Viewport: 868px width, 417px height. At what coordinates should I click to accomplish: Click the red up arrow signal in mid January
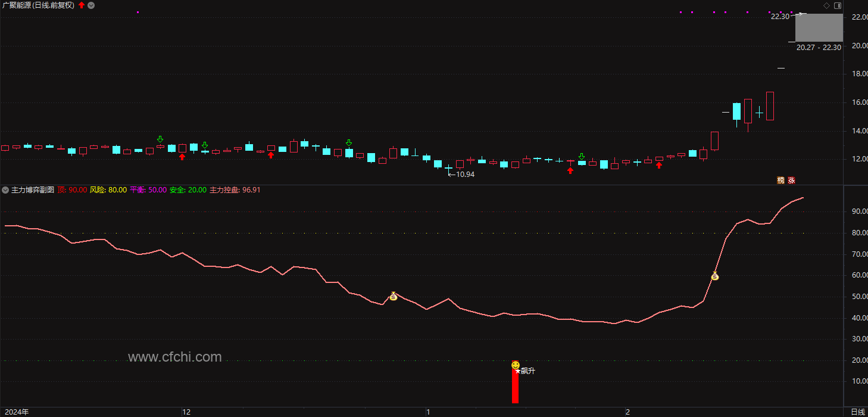click(570, 170)
